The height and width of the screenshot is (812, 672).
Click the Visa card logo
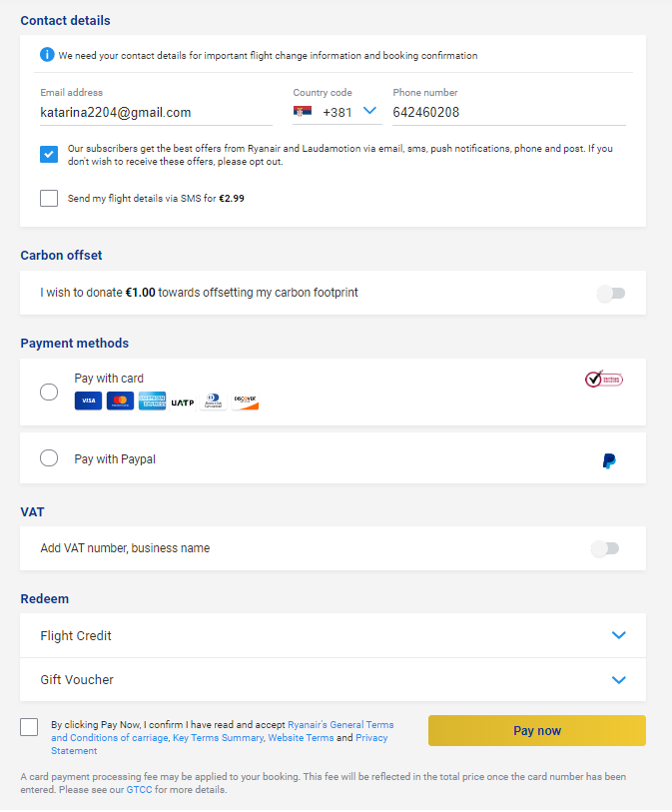click(x=88, y=401)
